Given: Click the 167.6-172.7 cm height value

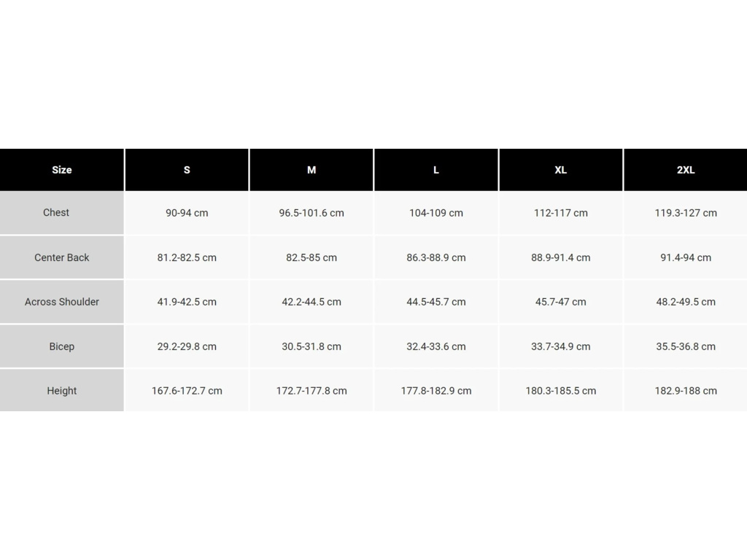Looking at the screenshot, I should pyautogui.click(x=187, y=391).
